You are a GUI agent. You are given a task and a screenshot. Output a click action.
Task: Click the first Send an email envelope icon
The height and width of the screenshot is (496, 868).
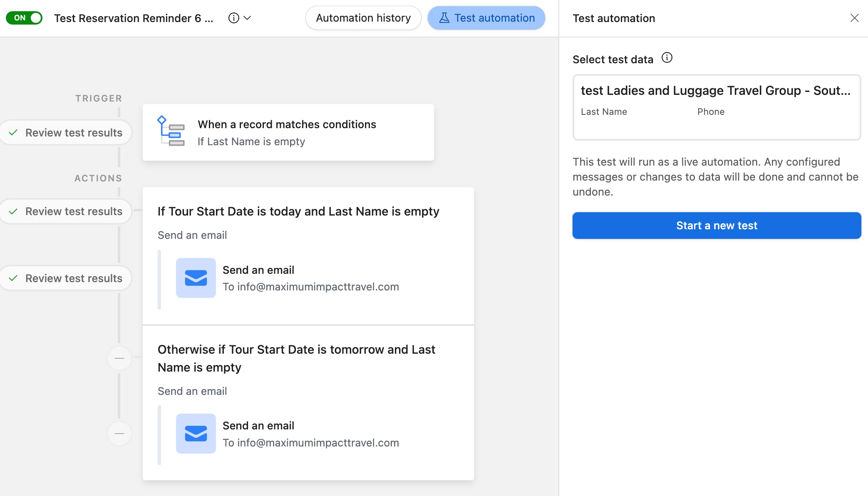click(x=196, y=278)
